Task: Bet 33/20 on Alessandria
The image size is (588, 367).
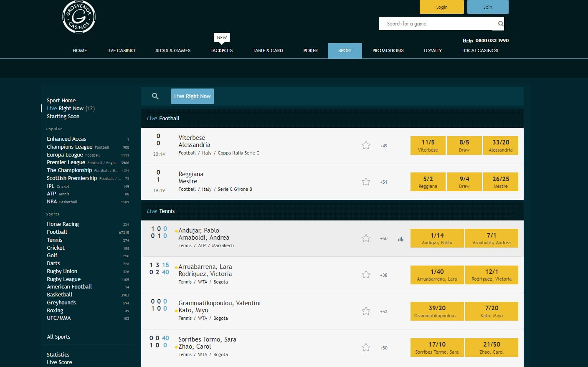Action: (501, 146)
